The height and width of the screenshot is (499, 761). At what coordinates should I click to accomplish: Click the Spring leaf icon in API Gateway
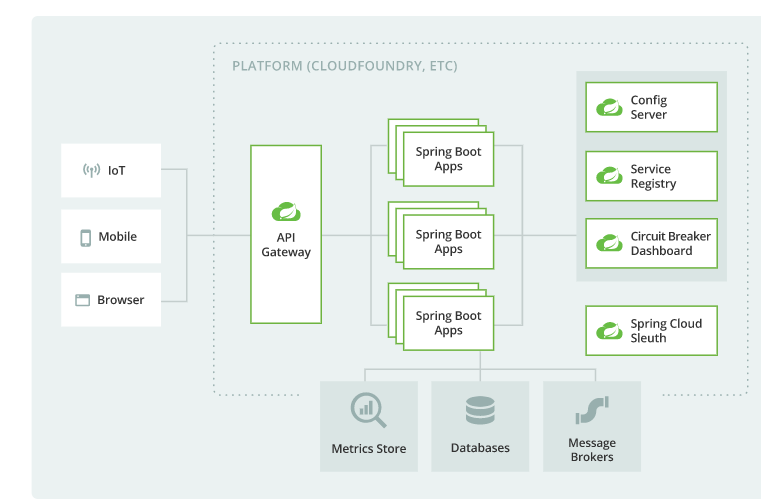[286, 212]
